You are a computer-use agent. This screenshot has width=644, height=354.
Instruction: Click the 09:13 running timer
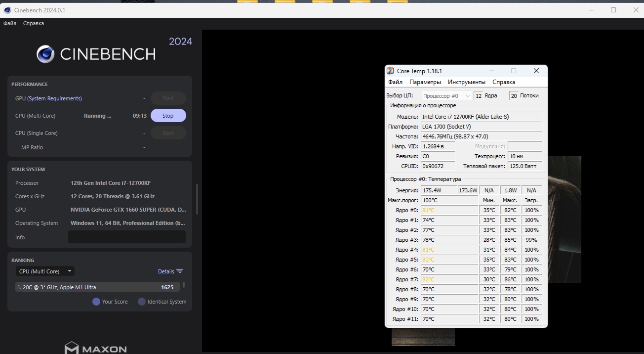[x=140, y=116]
